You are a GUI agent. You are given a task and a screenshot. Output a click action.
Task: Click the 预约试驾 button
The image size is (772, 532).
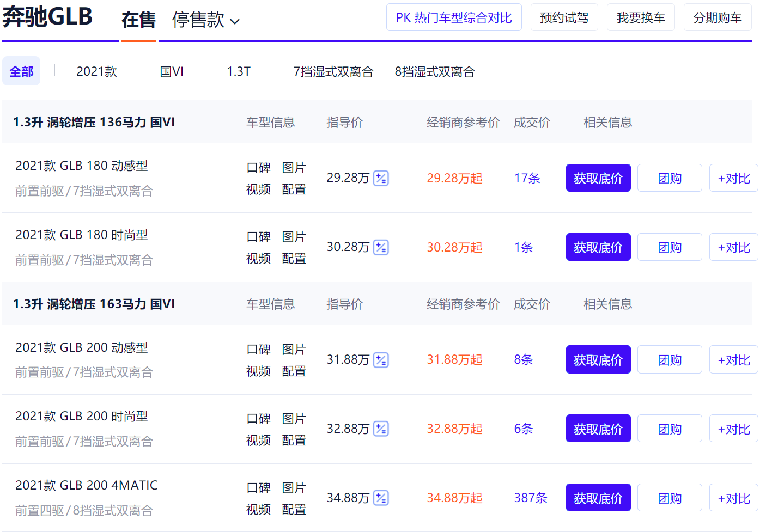pyautogui.click(x=564, y=17)
